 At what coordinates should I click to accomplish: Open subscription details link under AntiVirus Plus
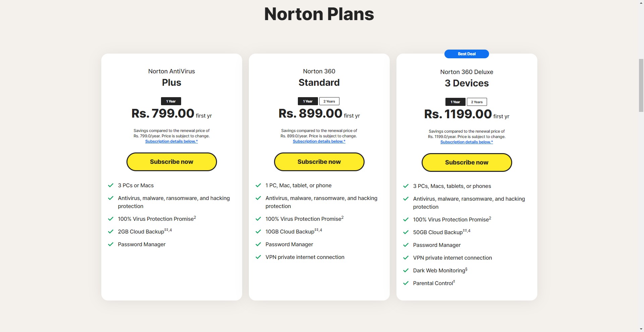(171, 141)
